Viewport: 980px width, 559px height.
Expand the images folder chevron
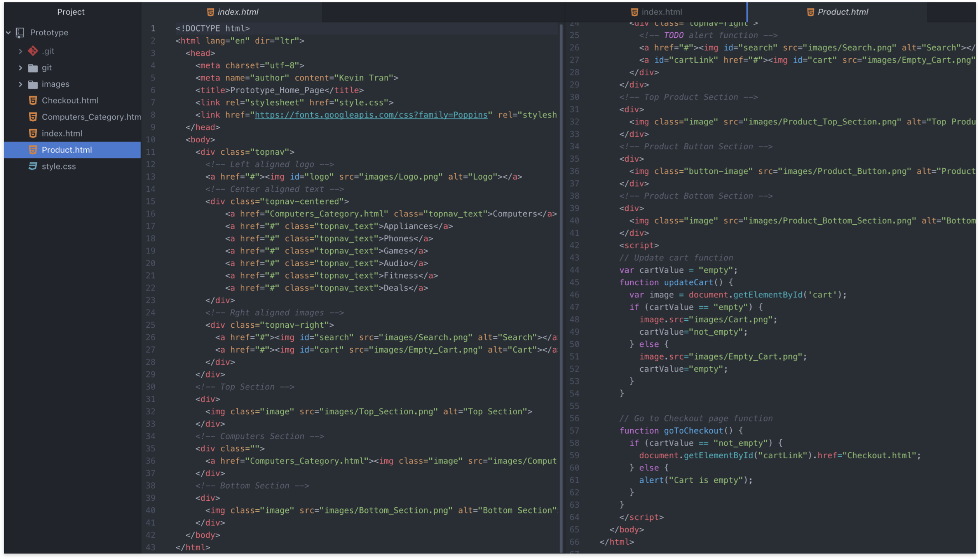click(x=20, y=84)
